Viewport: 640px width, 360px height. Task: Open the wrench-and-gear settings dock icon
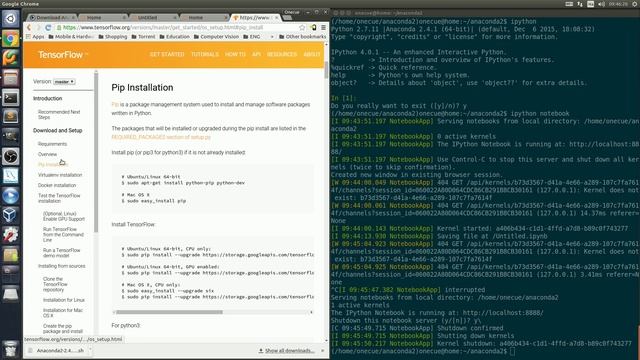point(11,235)
